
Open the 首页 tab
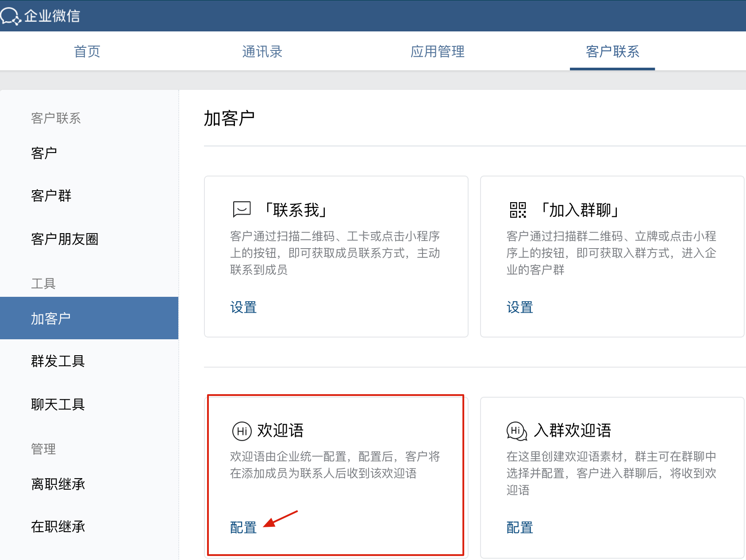87,52
